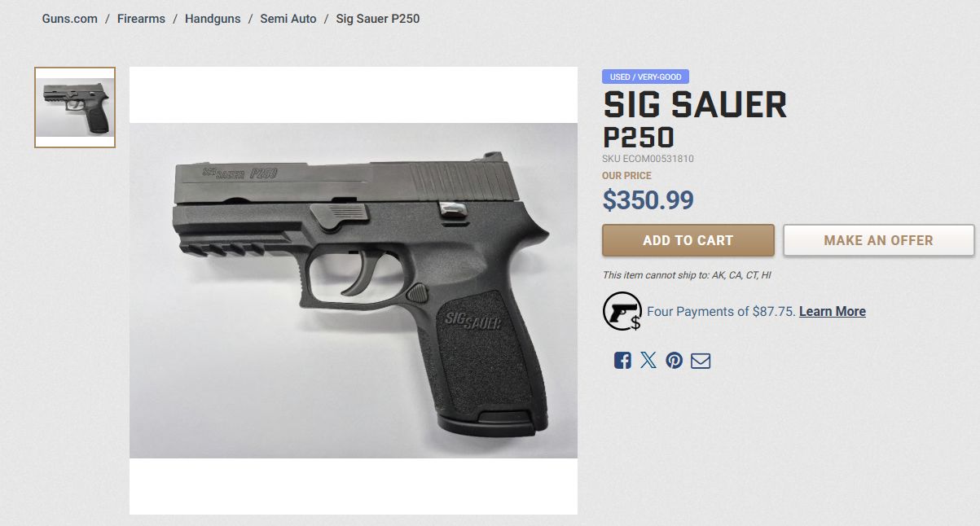Share this pistol on X
Screen dimensions: 980x526
[x=648, y=361]
